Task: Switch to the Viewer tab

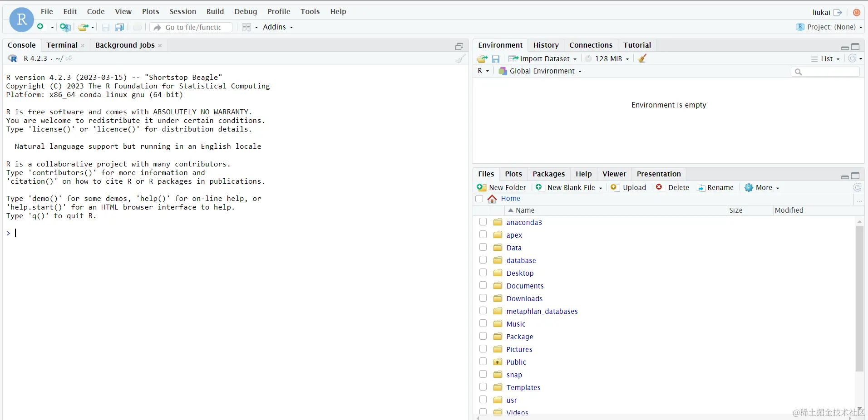Action: coord(614,174)
